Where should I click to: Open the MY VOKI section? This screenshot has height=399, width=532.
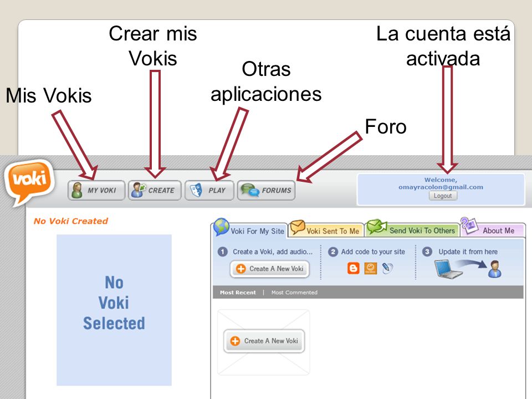(x=96, y=190)
